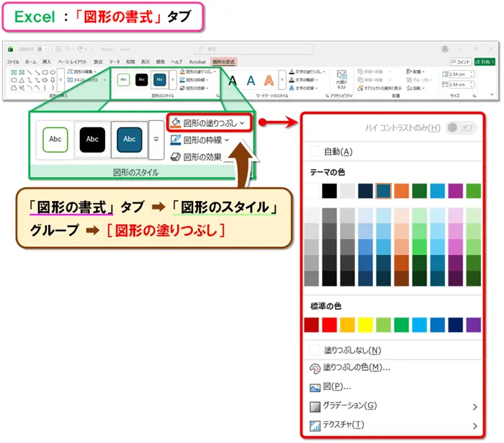Image resolution: width=504 pixels, height=443 pixels.
Task: Click the Redo arrow in the title bar
Action: click(x=80, y=49)
